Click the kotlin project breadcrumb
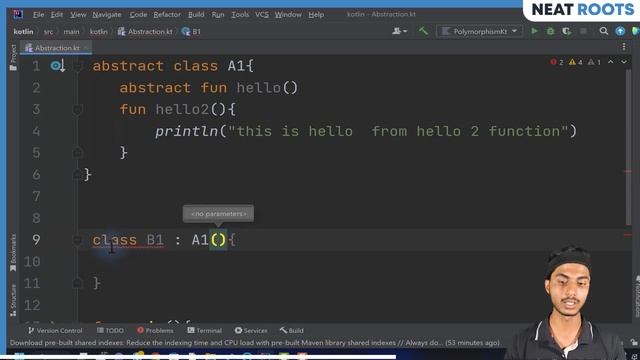 coord(23,31)
